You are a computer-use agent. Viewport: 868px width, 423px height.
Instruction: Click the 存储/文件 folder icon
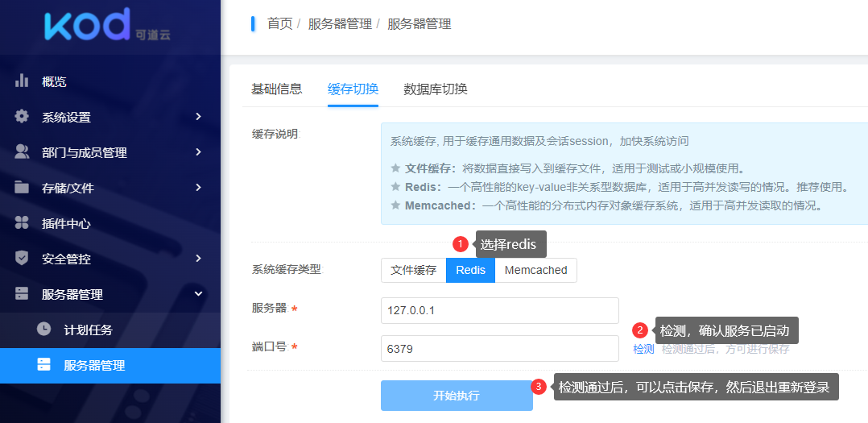pyautogui.click(x=22, y=188)
